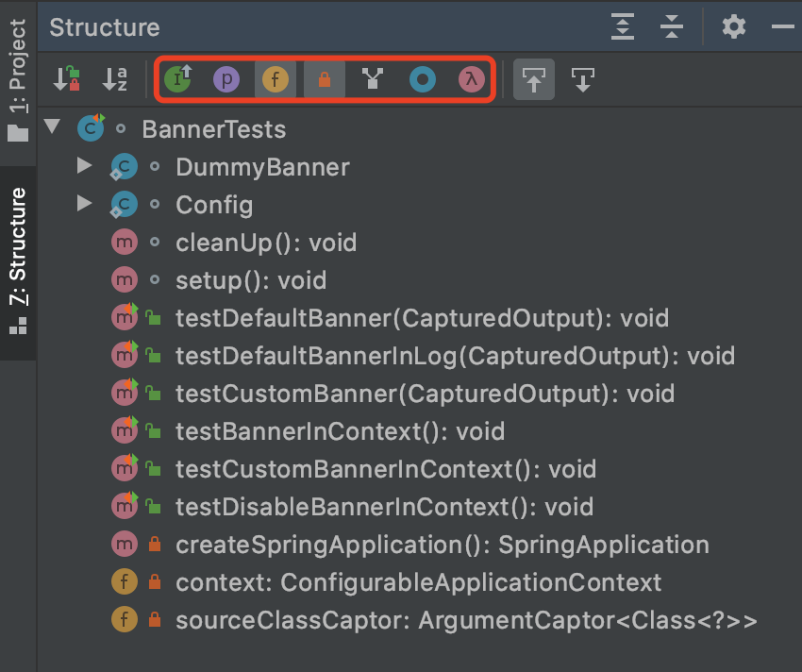
Task: Enable Autoscroll from Source
Action: pyautogui.click(x=583, y=80)
